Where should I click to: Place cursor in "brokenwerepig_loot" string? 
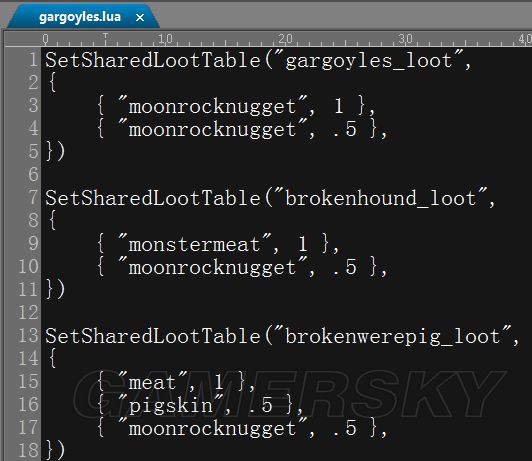pos(393,337)
